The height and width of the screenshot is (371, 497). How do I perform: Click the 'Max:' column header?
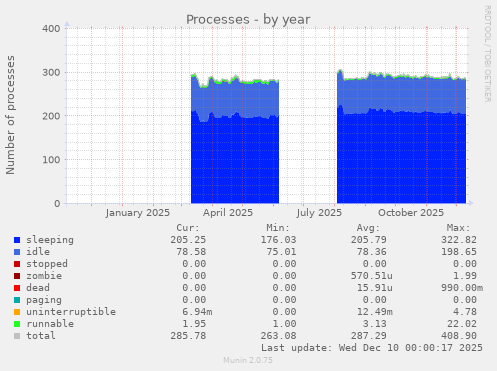[459, 228]
